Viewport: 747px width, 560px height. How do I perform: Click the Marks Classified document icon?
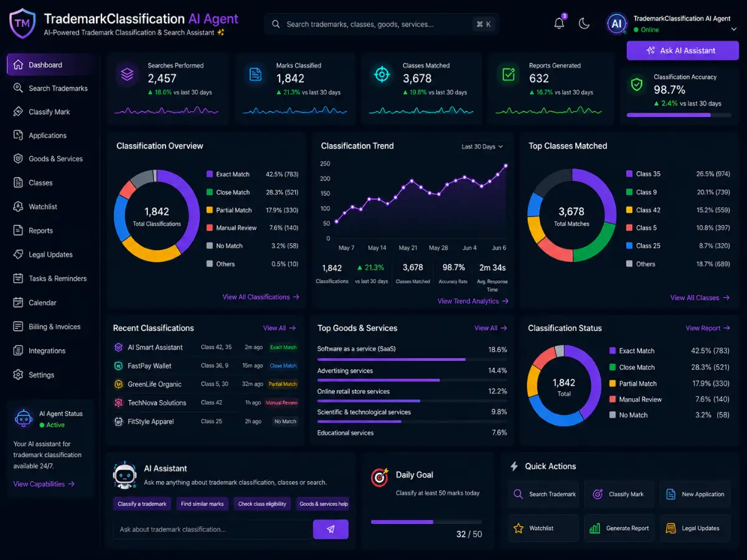click(255, 75)
